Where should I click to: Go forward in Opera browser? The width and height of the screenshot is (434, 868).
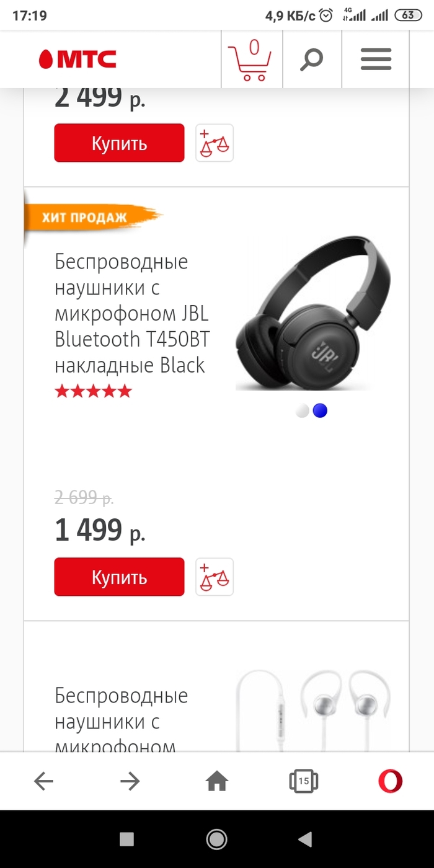point(130,782)
